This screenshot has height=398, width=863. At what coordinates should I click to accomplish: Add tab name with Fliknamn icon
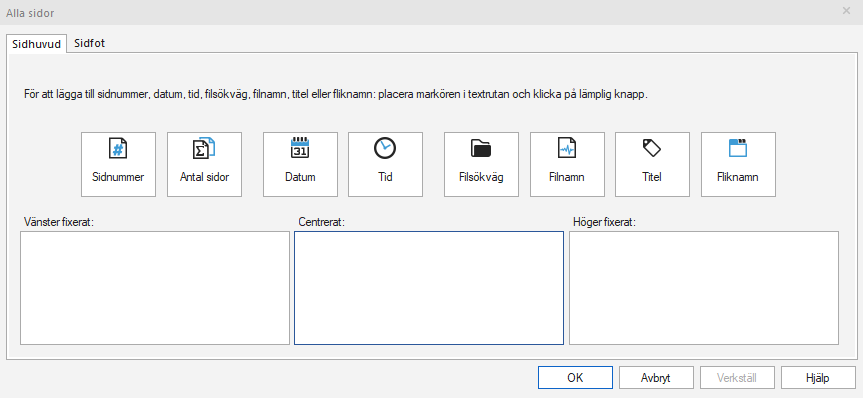point(738,148)
